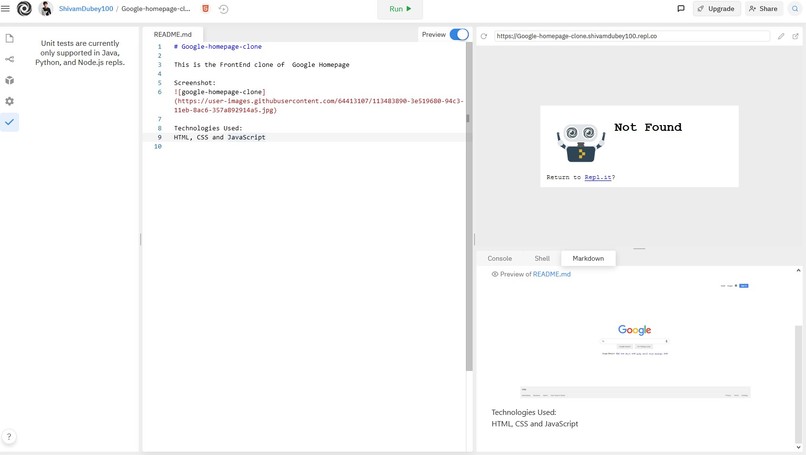This screenshot has width=806, height=455.
Task: Open the ShivamDubey100 profile link
Action: point(86,9)
